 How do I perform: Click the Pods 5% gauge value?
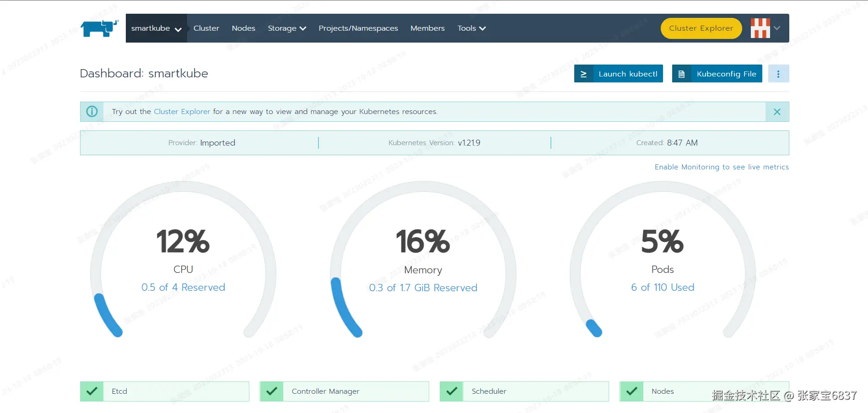click(663, 241)
